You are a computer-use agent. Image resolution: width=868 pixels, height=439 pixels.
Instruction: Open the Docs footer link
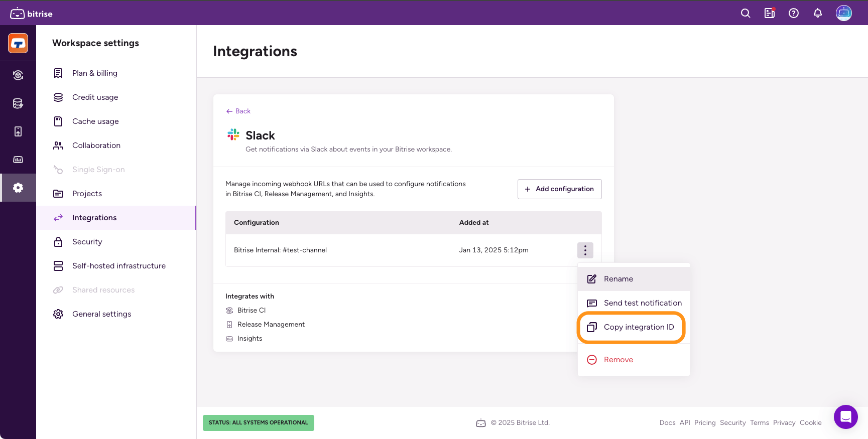(667, 423)
